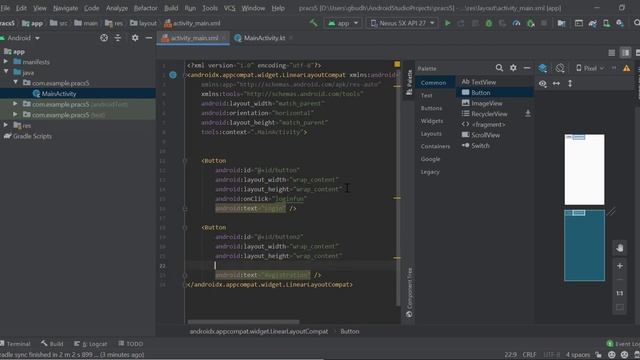The height and width of the screenshot is (360, 640).
Task: Open the File menu
Action: tap(5, 8)
